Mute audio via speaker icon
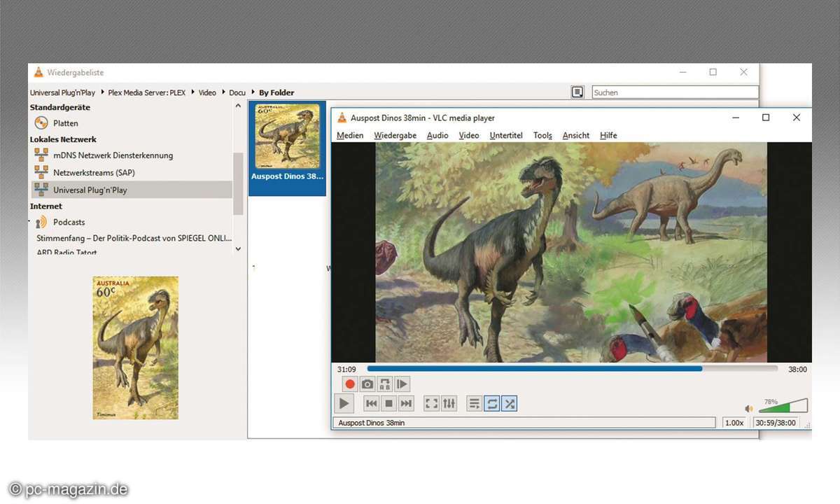Image resolution: width=840 pixels, height=504 pixels. click(749, 409)
